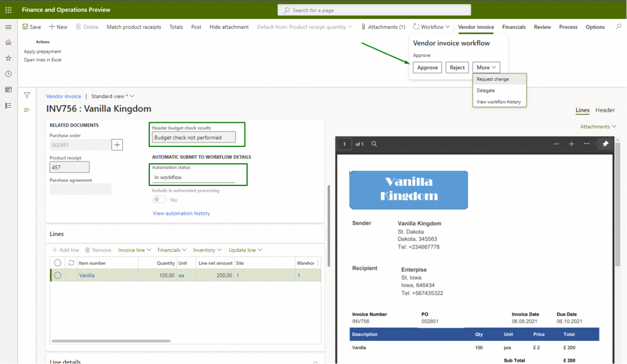Screen dimensions: 627x364
Task: Expand the More workflow button
Action: coord(486,67)
